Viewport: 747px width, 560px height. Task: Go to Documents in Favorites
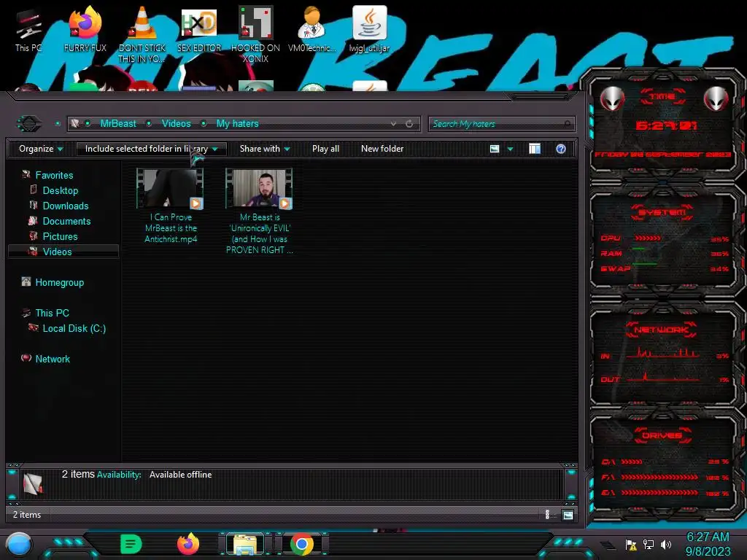point(66,221)
